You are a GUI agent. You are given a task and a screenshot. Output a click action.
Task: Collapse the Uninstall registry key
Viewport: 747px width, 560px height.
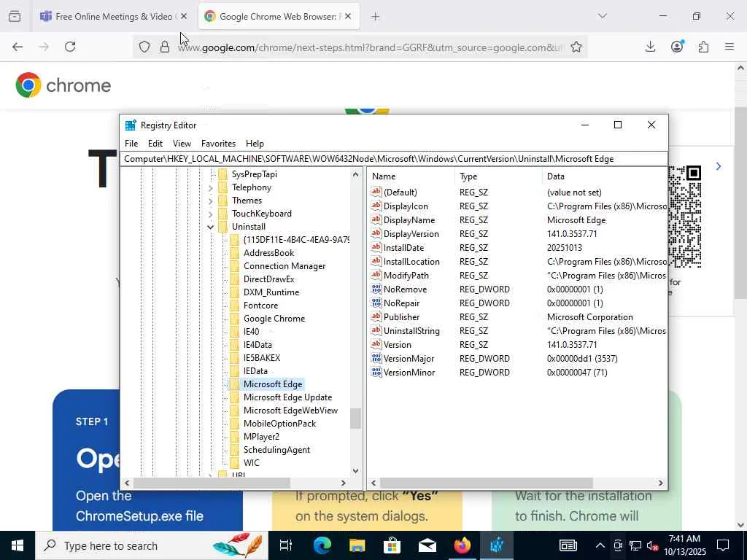point(210,227)
